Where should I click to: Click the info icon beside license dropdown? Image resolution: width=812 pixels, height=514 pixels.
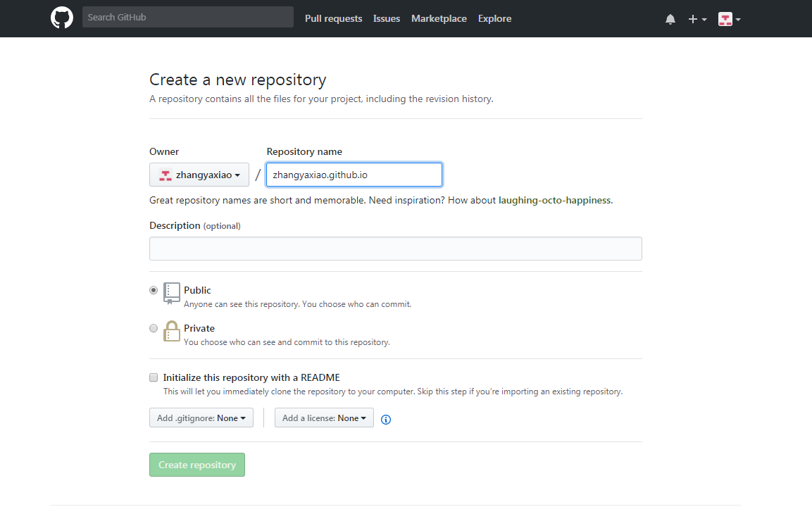[385, 419]
